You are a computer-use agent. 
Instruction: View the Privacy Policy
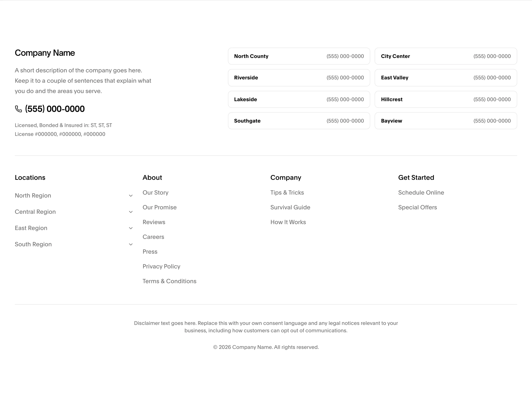click(x=161, y=266)
